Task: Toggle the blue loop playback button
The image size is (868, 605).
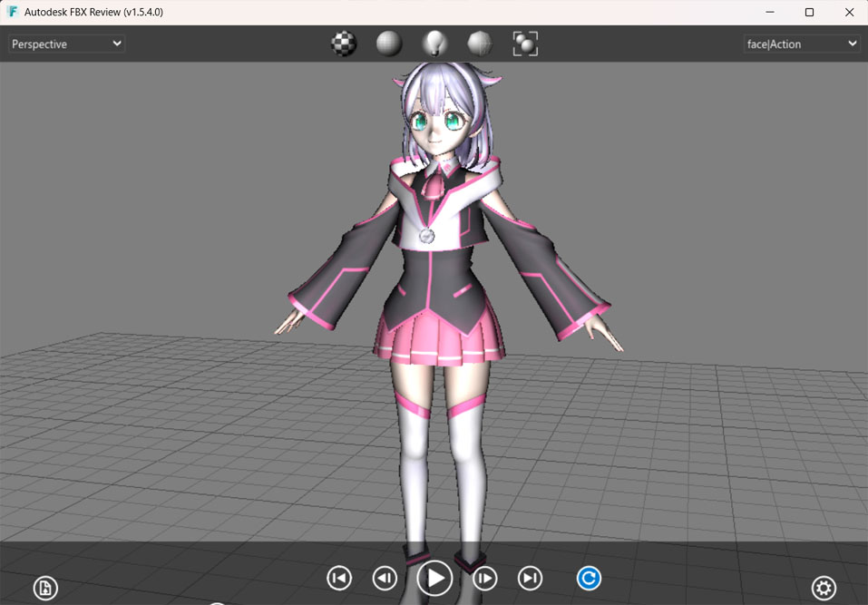Action: 589,579
